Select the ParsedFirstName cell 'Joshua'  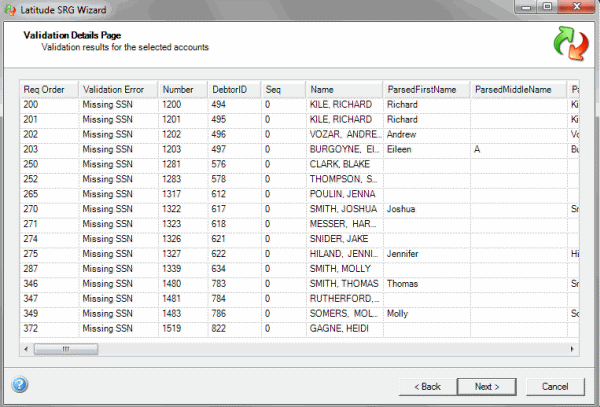coord(427,209)
